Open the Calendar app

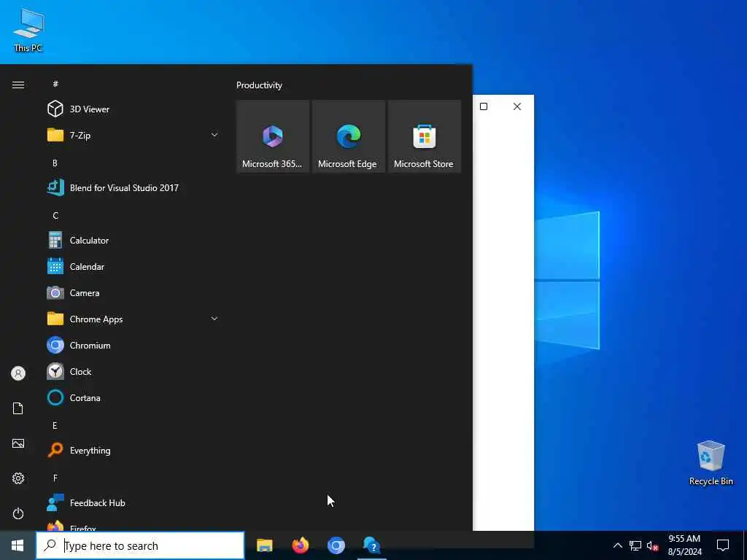(133, 267)
